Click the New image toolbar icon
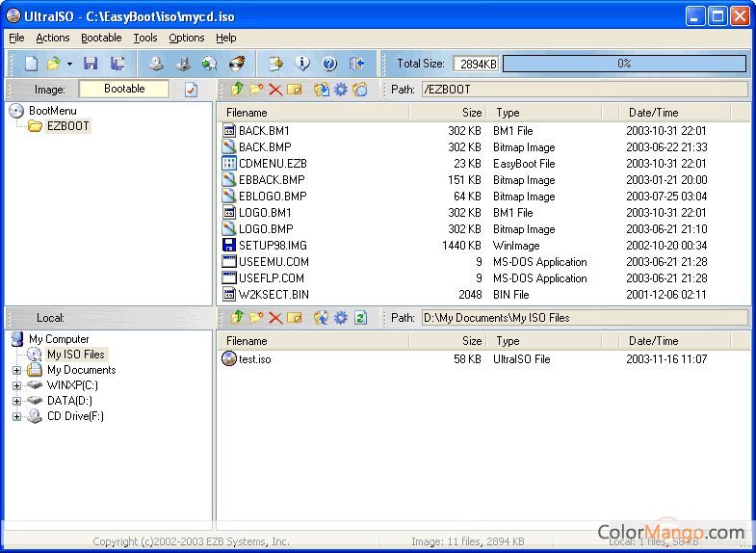 31,64
